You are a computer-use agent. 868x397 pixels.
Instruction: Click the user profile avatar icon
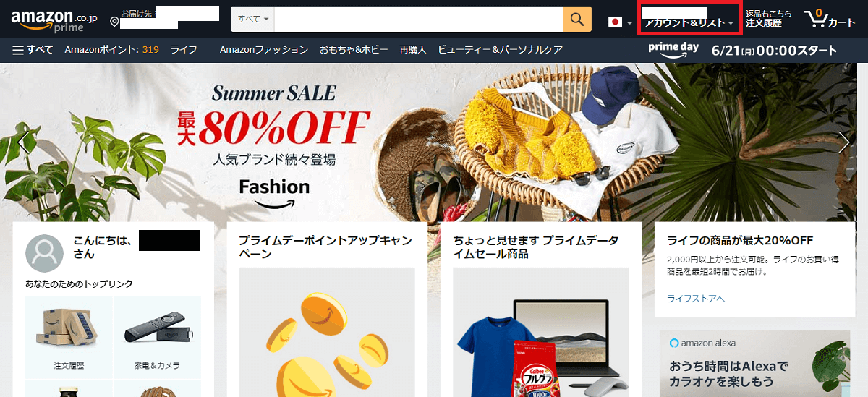coord(44,252)
